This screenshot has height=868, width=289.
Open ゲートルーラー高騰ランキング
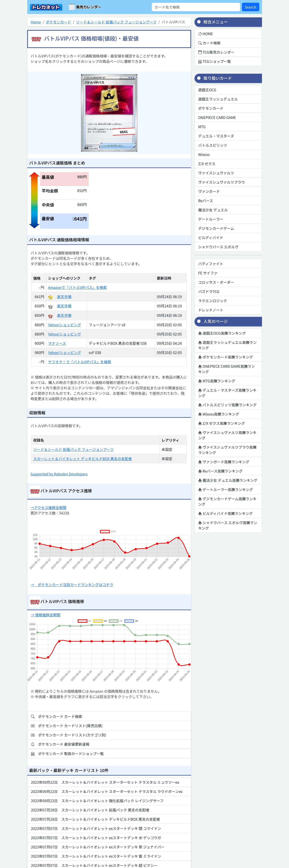click(x=228, y=490)
